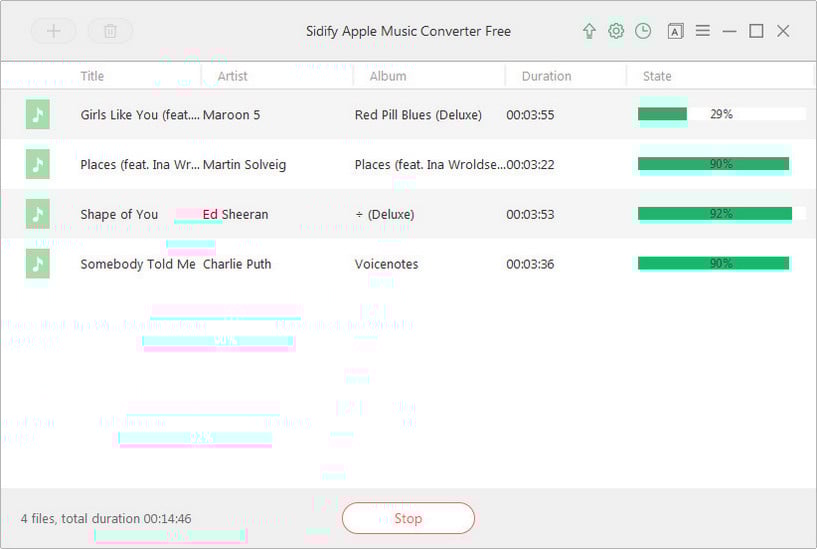Select the 'Girls Like You (feat....' title

[140, 115]
